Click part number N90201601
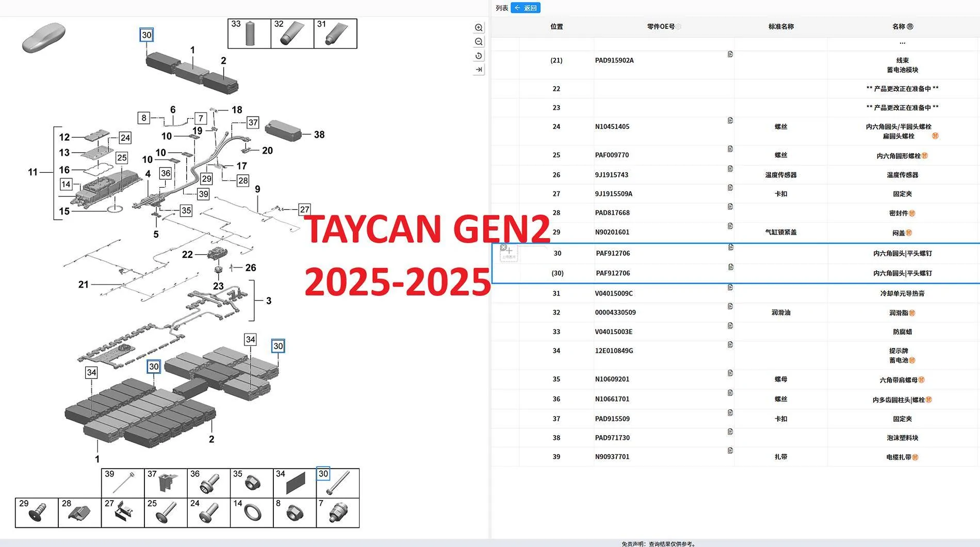 tap(612, 233)
